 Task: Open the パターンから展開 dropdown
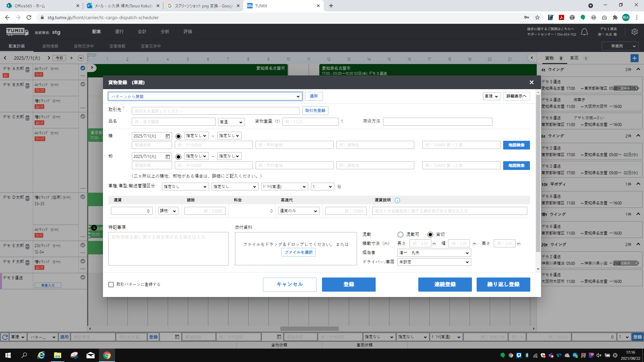205,97
